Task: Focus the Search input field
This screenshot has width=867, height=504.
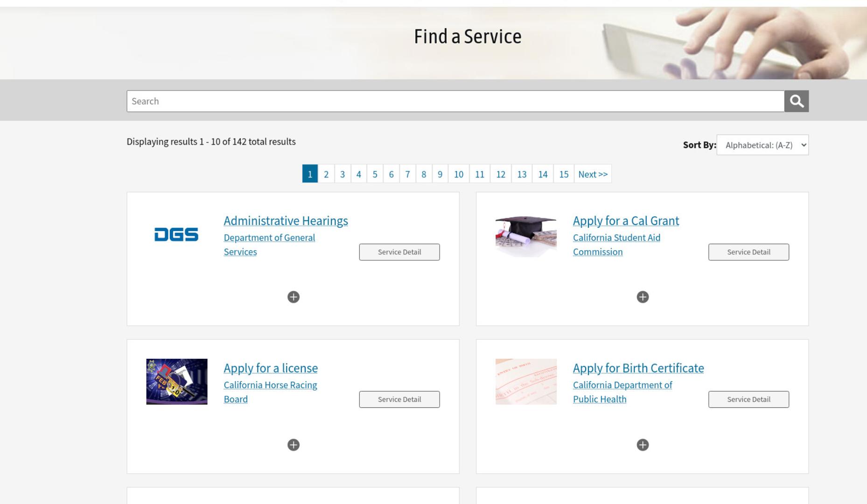Action: point(455,101)
